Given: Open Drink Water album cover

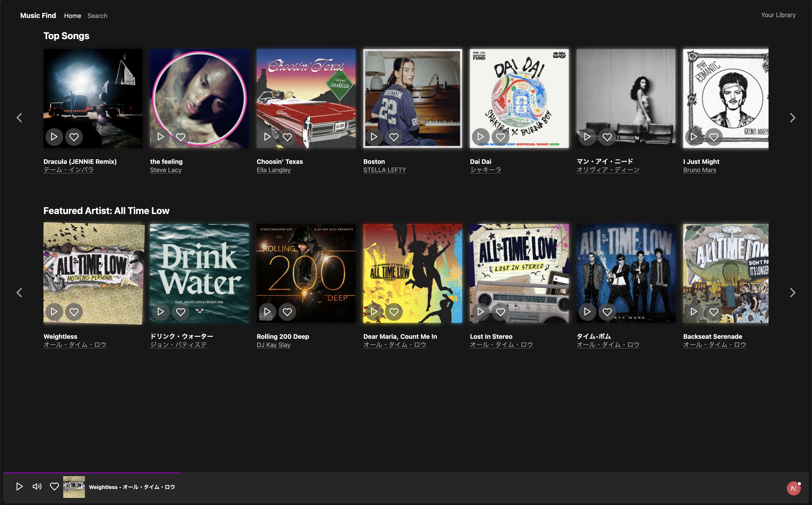Looking at the screenshot, I should (x=199, y=274).
